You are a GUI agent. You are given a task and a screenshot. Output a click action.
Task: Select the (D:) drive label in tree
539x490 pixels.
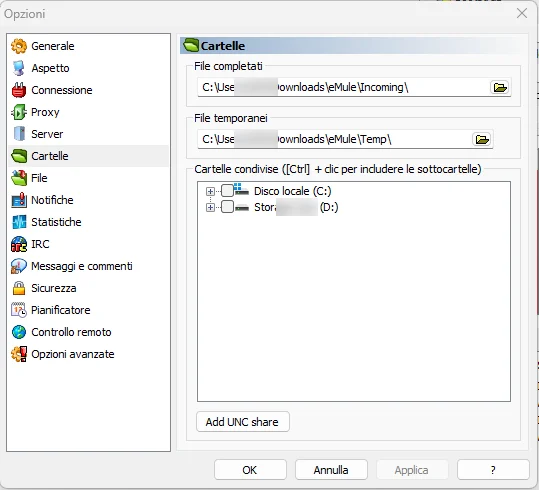296,207
